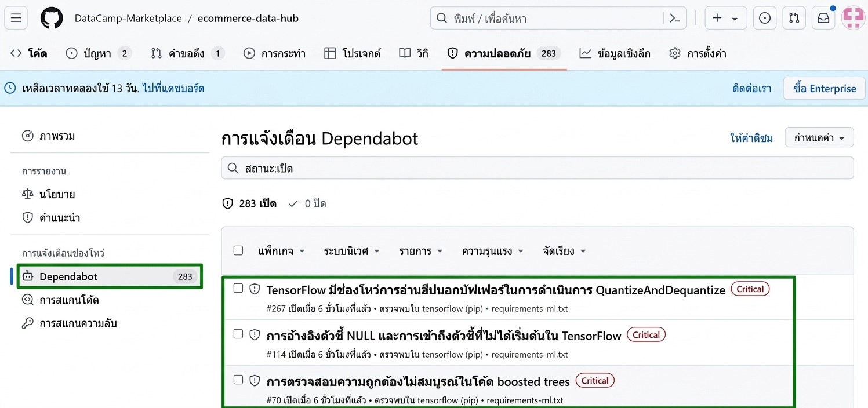868x408 pixels.
Task: Open the issues circle icon in header
Action: coord(765,19)
